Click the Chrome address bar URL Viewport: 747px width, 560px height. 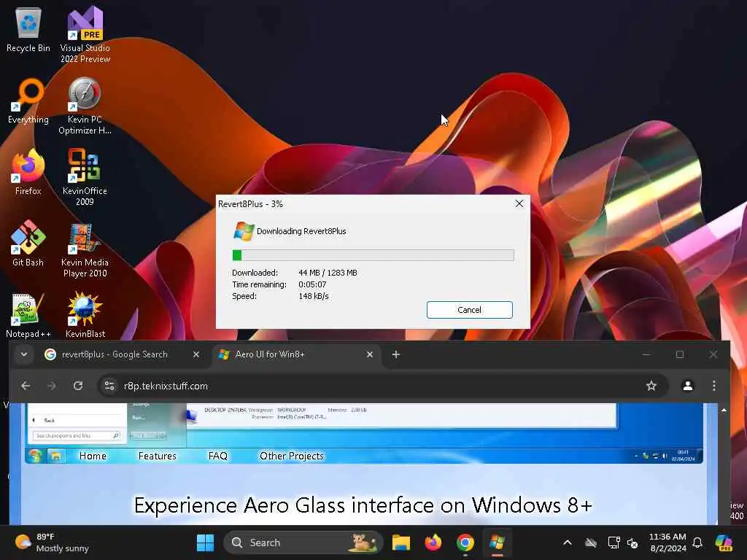coord(166,386)
